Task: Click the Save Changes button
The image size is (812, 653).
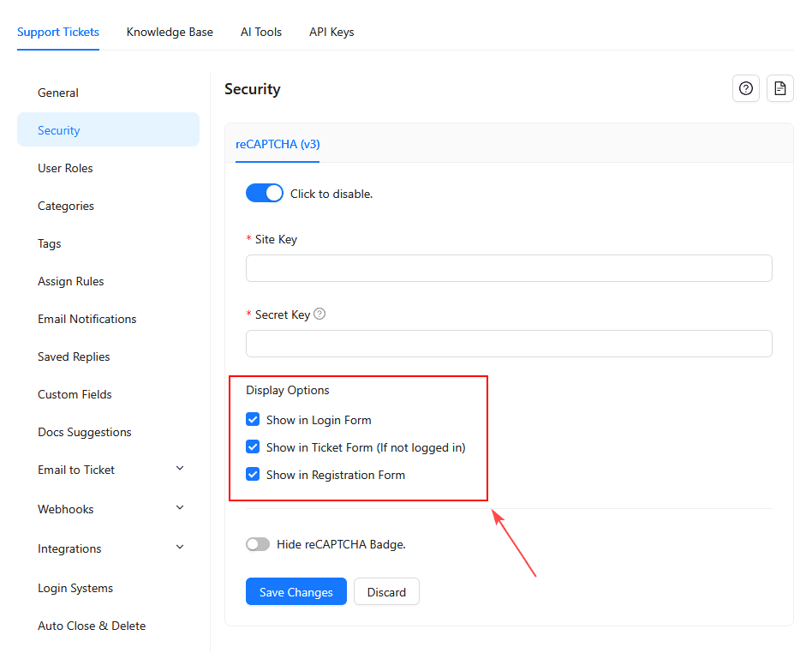Action: point(296,592)
